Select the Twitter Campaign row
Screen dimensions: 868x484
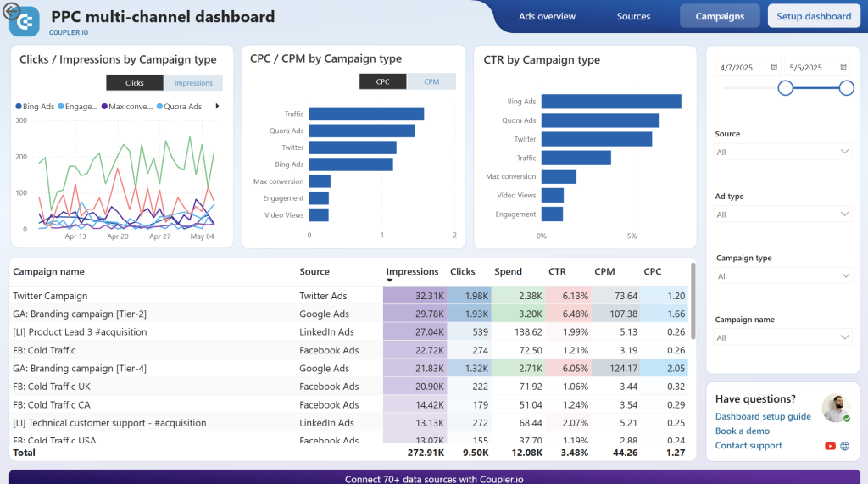(350, 296)
